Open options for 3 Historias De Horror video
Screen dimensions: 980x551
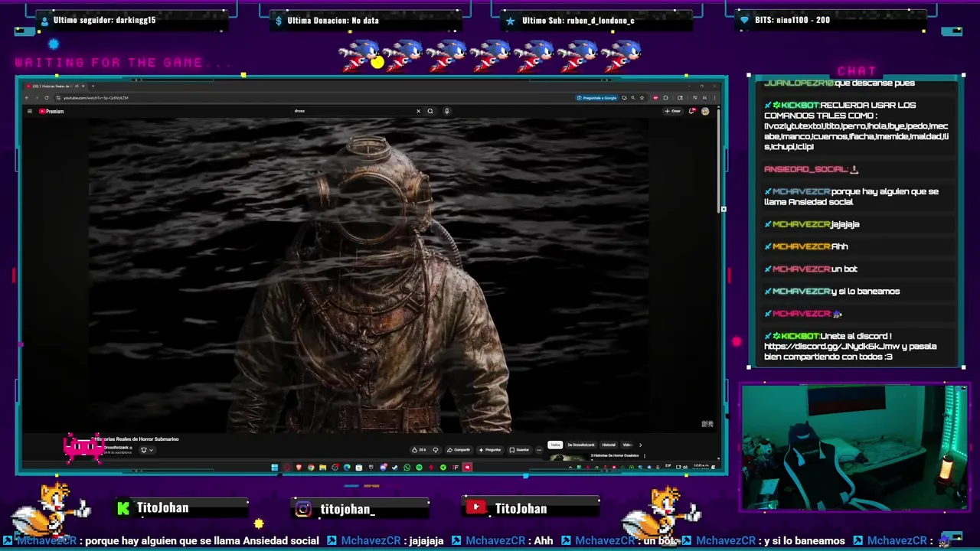tap(645, 455)
